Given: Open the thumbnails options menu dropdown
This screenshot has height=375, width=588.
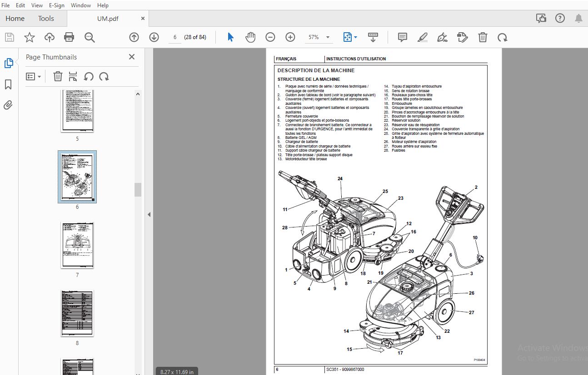Looking at the screenshot, I should click(34, 76).
